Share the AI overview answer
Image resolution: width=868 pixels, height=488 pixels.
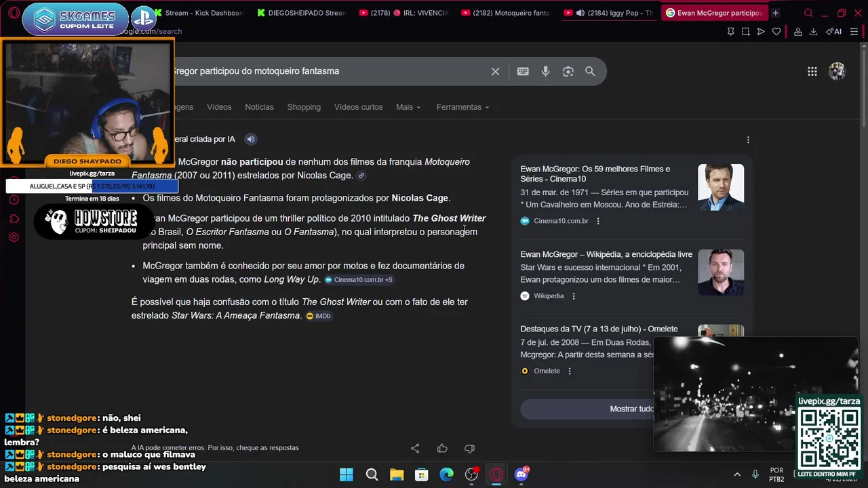[415, 448]
